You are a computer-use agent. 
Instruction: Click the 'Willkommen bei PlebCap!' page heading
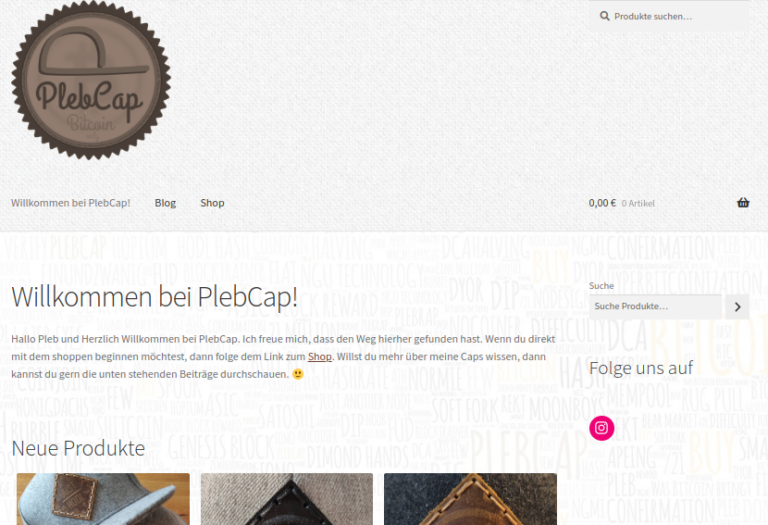[x=154, y=297]
